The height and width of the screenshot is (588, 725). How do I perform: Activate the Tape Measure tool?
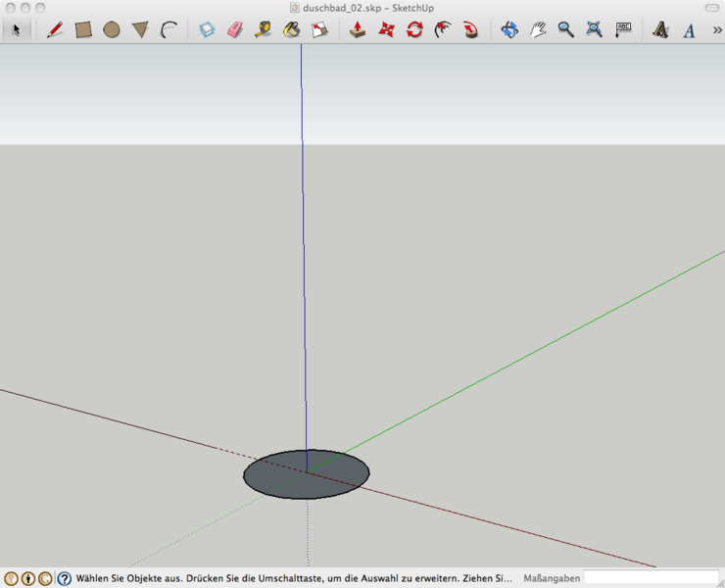(x=263, y=29)
